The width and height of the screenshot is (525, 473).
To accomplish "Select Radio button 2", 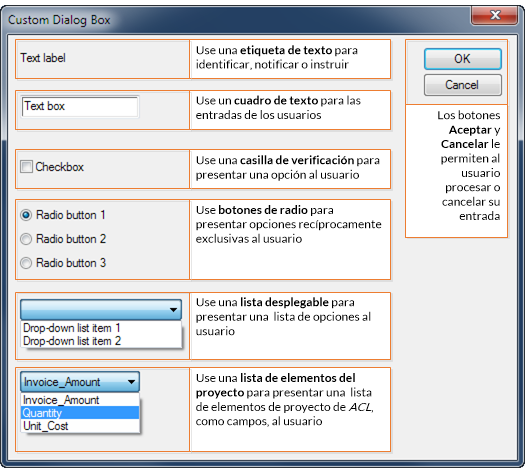I will tap(26, 239).
